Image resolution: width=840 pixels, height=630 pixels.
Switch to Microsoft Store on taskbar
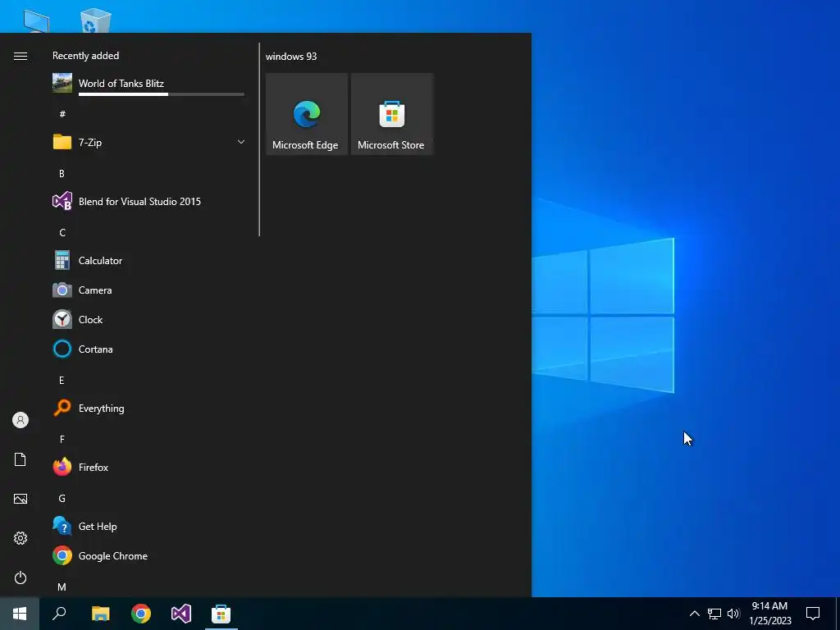point(221,614)
